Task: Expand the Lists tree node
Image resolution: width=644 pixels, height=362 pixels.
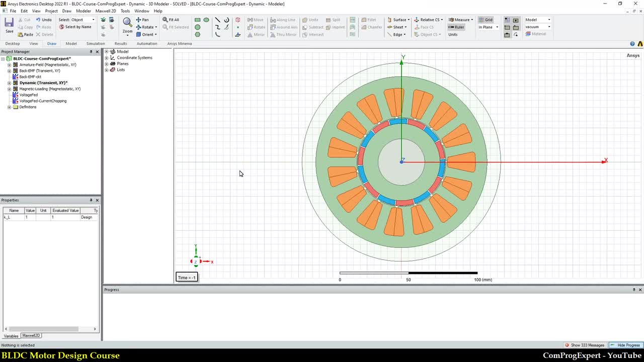Action: (107, 70)
